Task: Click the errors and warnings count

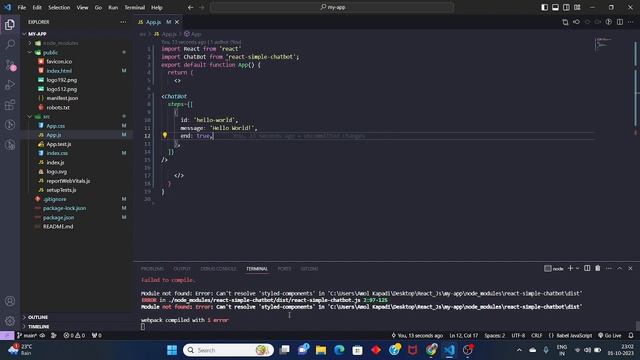Action: 74,335
